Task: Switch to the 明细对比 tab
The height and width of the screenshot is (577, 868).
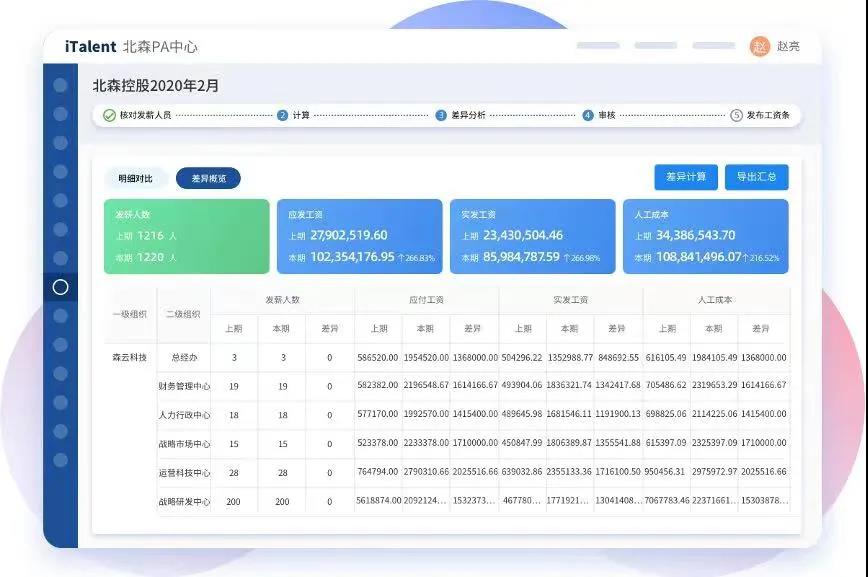Action: (x=136, y=178)
